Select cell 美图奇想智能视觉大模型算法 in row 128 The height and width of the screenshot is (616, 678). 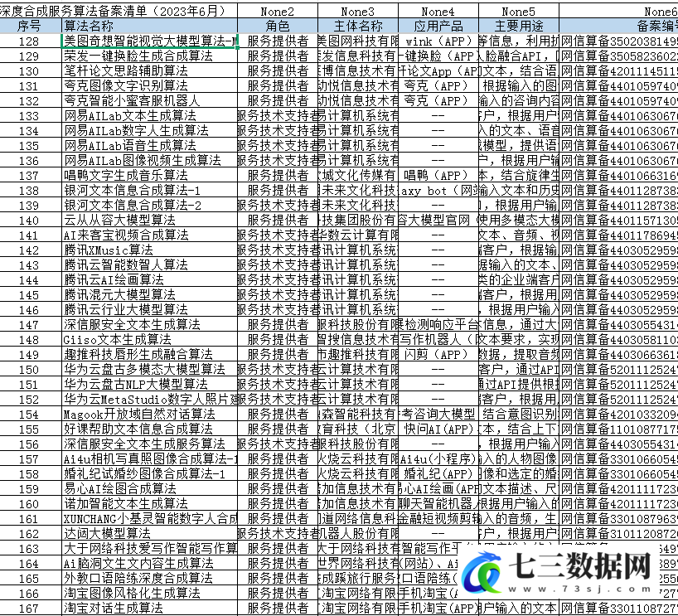[150, 41]
